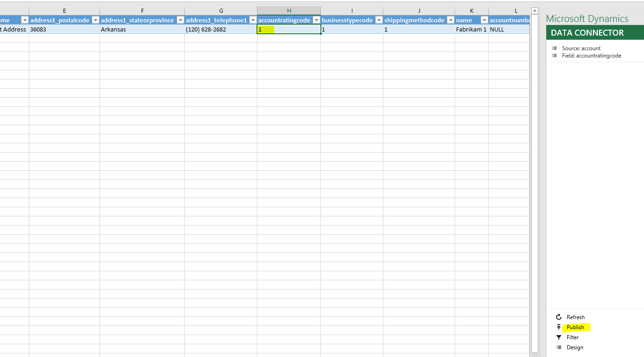
Task: Click the Design list icon
Action: point(559,347)
